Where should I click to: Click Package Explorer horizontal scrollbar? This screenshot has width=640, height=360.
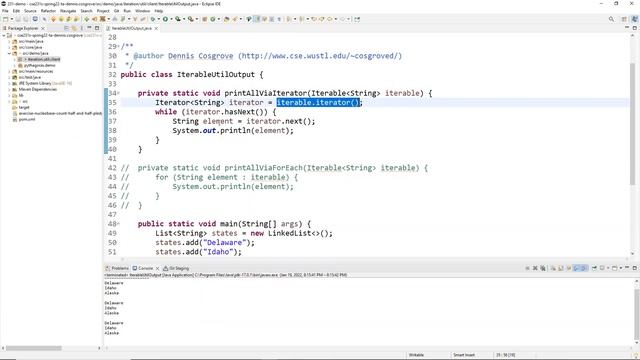pos(33,348)
